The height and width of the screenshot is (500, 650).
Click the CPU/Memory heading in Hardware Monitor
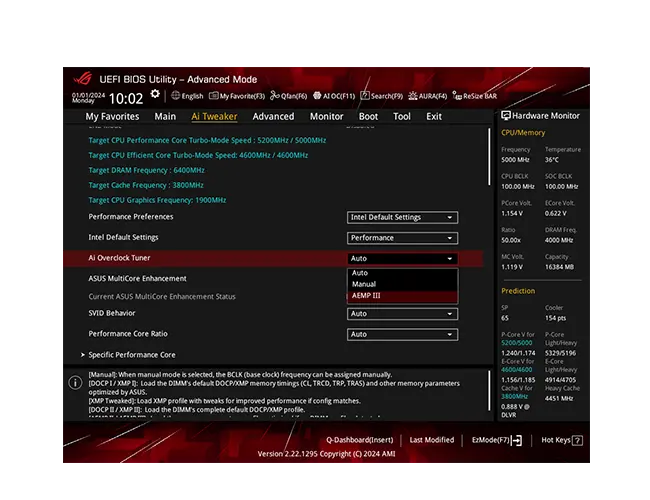pyautogui.click(x=523, y=133)
